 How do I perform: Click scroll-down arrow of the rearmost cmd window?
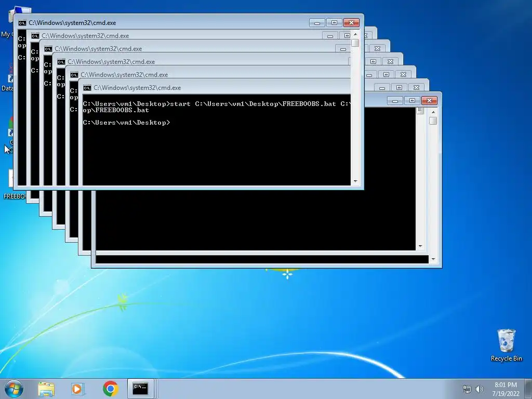pos(433,259)
